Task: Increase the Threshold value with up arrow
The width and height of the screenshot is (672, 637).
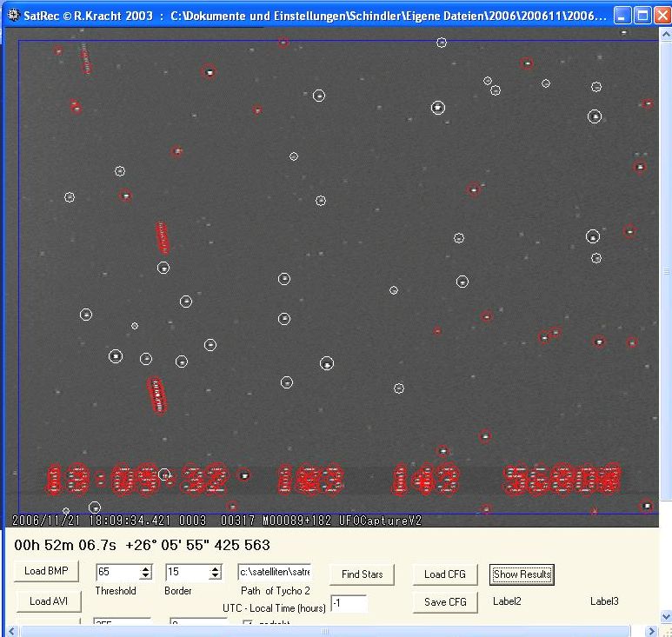Action: [145, 569]
